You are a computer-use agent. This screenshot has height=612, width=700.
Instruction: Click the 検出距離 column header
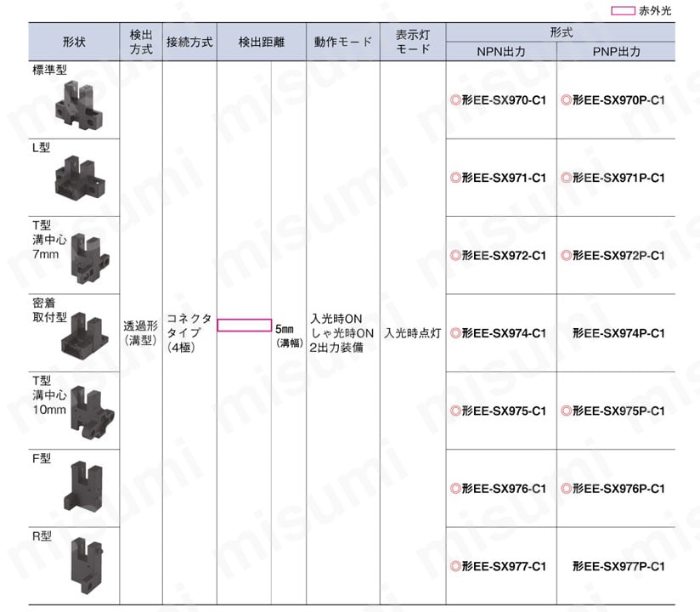pos(262,42)
